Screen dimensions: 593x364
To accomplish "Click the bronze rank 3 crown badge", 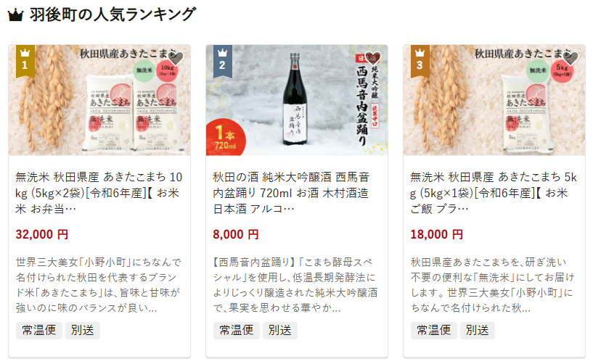I will pyautogui.click(x=420, y=61).
